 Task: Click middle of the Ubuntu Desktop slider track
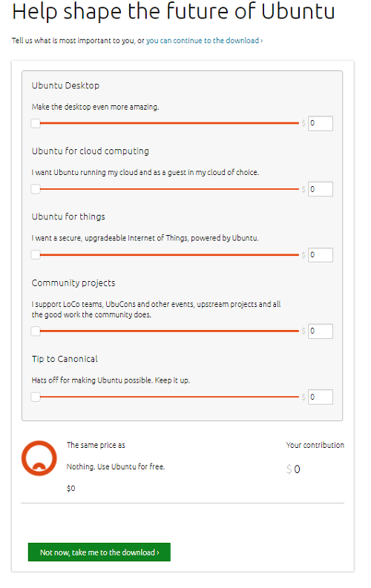(x=169, y=123)
